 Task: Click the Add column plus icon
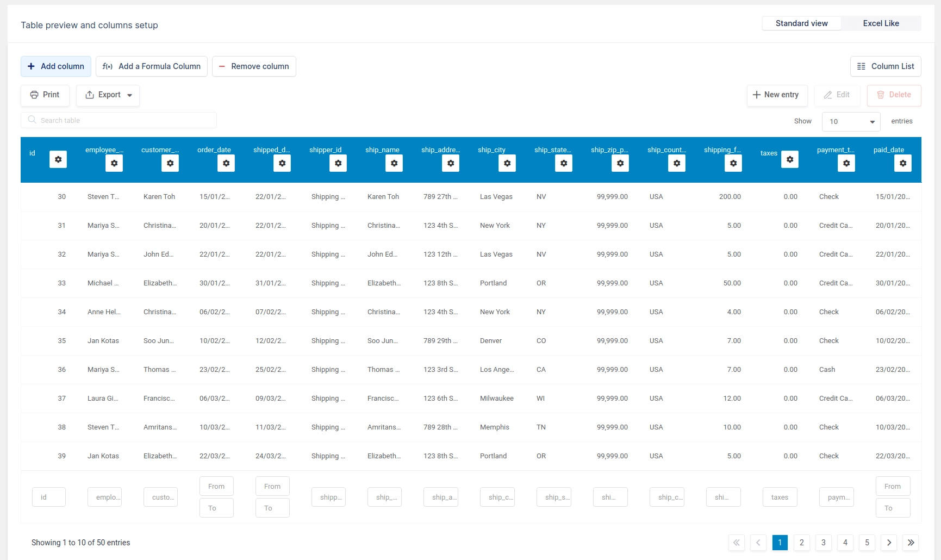[x=31, y=66]
